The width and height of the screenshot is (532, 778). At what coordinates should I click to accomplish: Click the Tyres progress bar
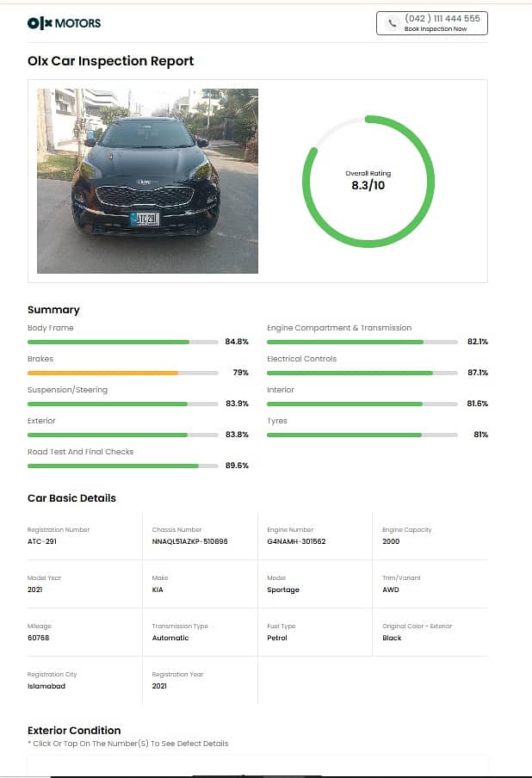362,435
